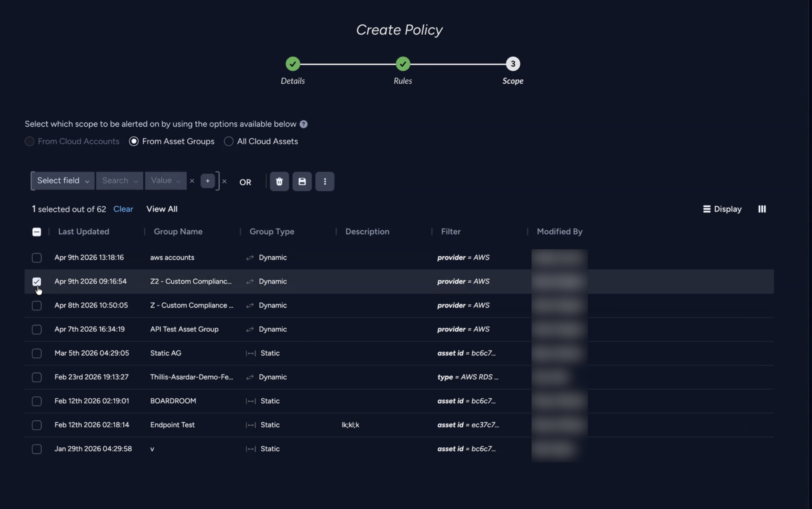Go to the completed Rules step

(x=403, y=64)
